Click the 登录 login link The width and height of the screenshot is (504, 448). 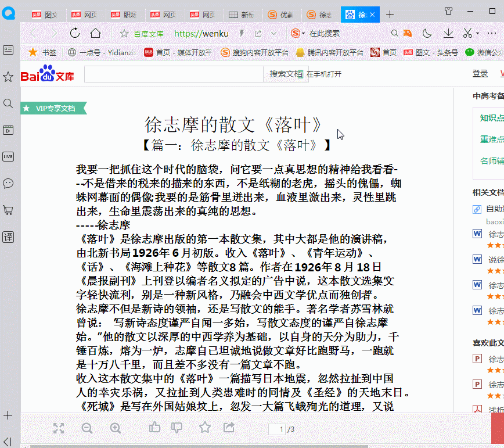[480, 74]
